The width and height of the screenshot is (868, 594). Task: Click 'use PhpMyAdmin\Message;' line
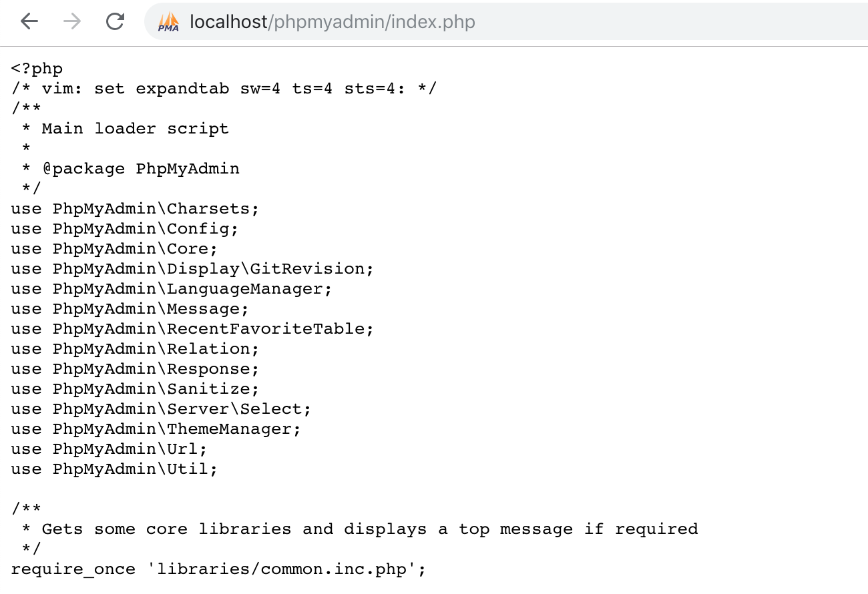click(130, 309)
